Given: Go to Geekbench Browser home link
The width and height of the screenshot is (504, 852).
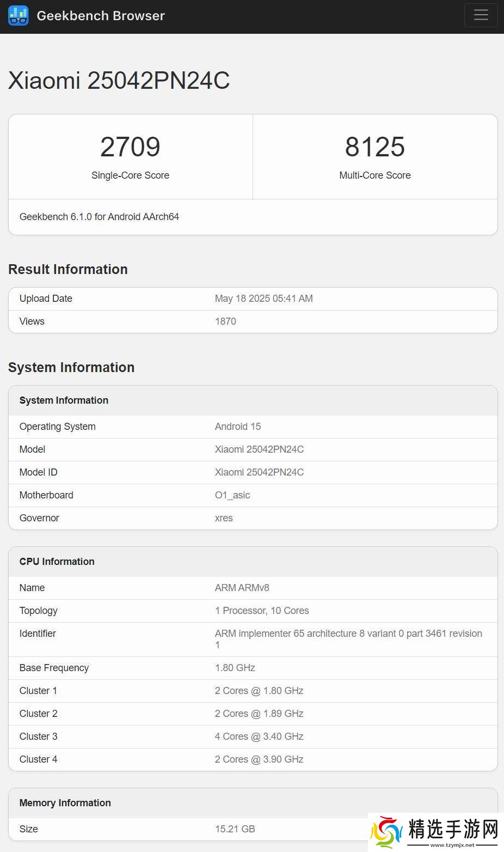Looking at the screenshot, I should [x=101, y=16].
